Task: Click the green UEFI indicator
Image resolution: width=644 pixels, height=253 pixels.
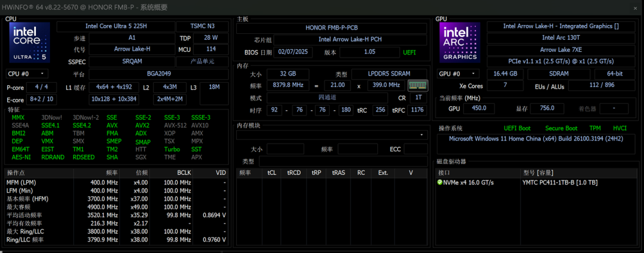Action: click(x=410, y=52)
